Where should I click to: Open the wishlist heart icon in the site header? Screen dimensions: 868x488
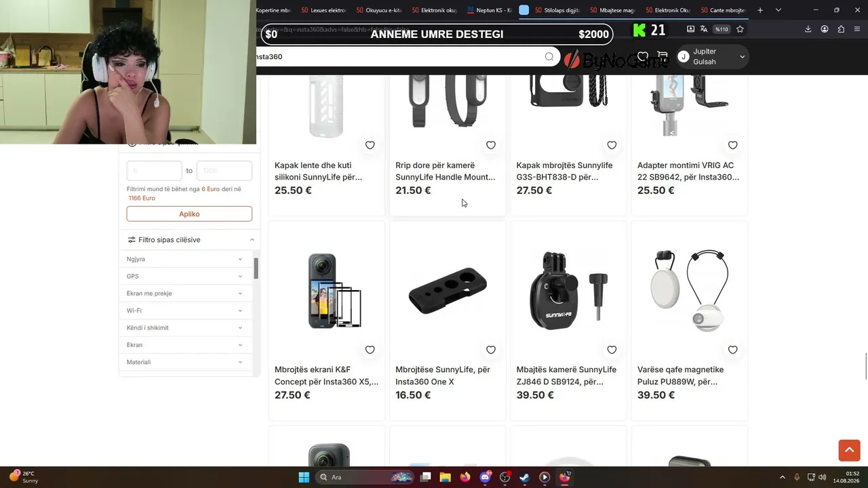click(643, 56)
